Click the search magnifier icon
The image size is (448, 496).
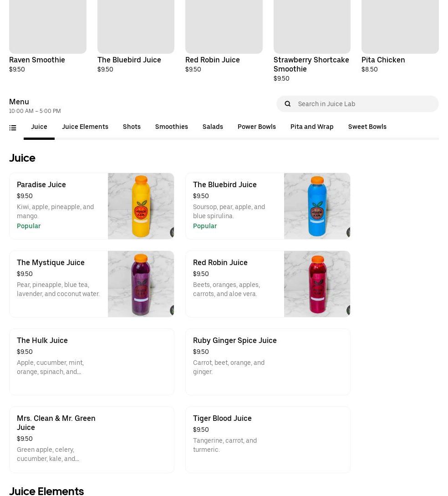point(288,104)
